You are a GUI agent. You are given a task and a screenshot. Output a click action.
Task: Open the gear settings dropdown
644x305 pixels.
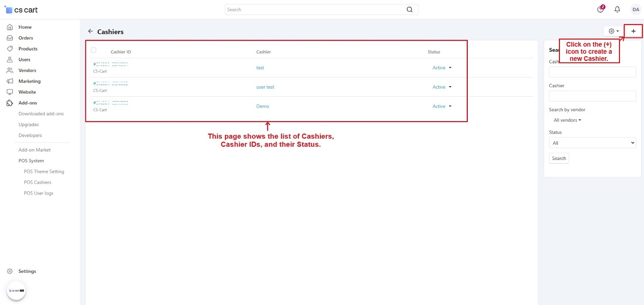(613, 31)
